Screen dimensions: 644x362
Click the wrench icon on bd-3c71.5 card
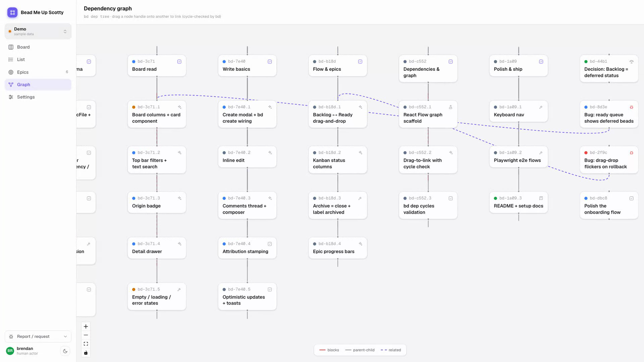pos(180,290)
